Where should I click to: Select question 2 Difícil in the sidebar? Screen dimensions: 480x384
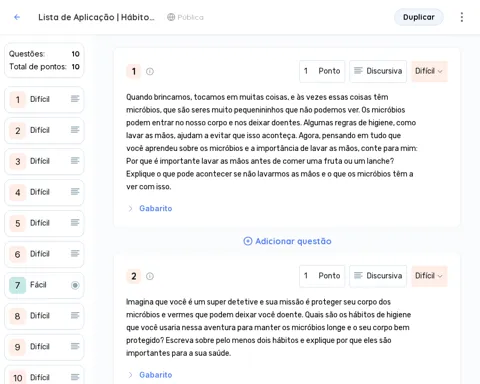(x=44, y=130)
